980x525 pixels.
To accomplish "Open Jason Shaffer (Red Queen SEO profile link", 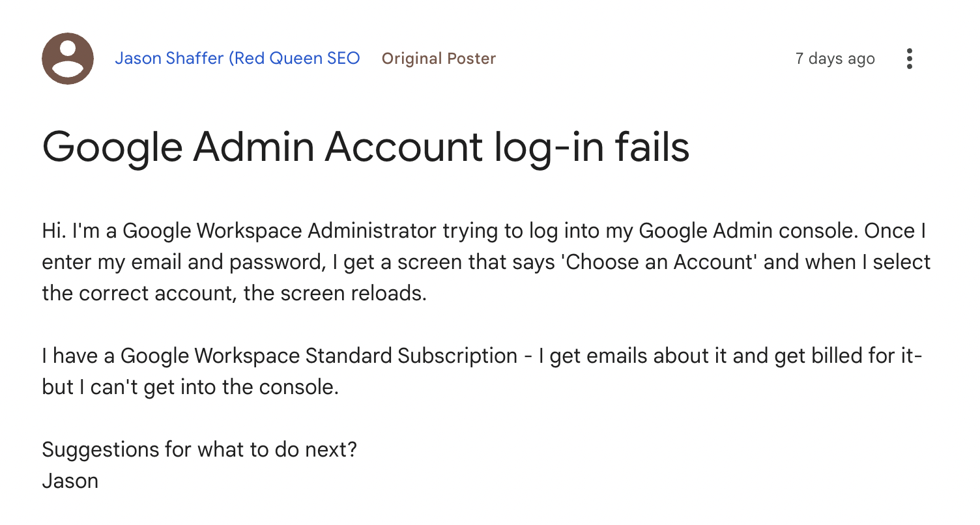I will click(x=237, y=59).
